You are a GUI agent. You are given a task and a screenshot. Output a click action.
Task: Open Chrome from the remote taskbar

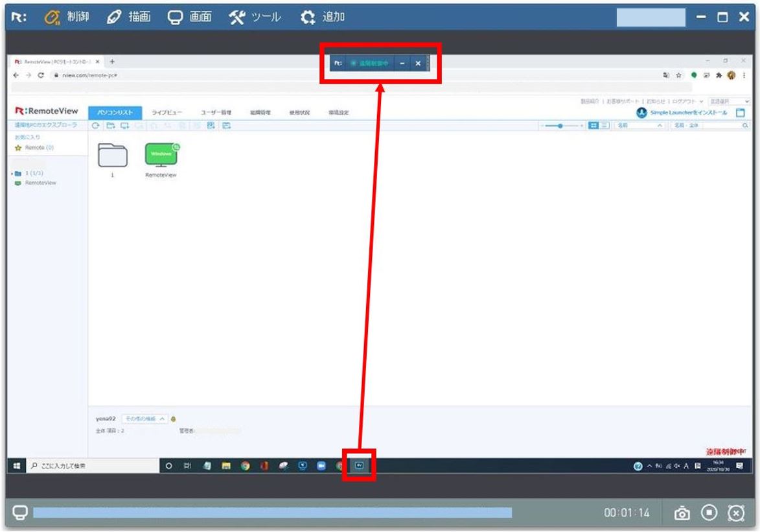point(246,465)
